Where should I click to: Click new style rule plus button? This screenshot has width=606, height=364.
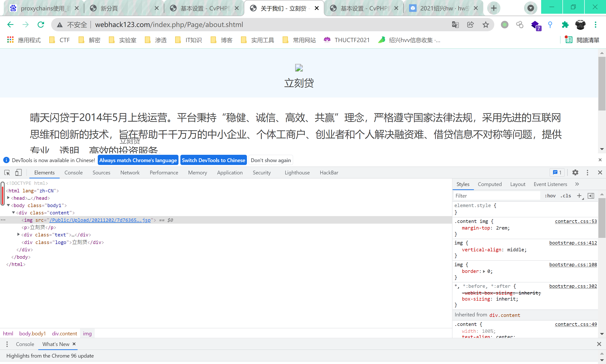pos(579,195)
